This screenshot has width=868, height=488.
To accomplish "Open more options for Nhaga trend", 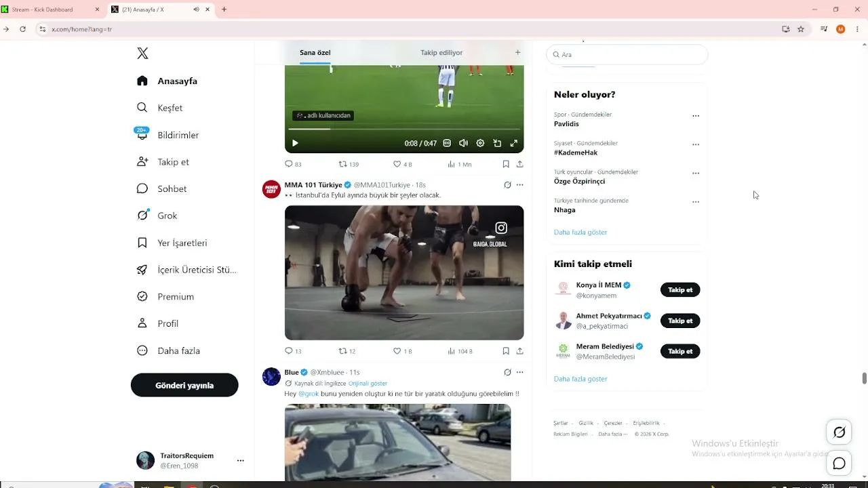I will tap(696, 202).
